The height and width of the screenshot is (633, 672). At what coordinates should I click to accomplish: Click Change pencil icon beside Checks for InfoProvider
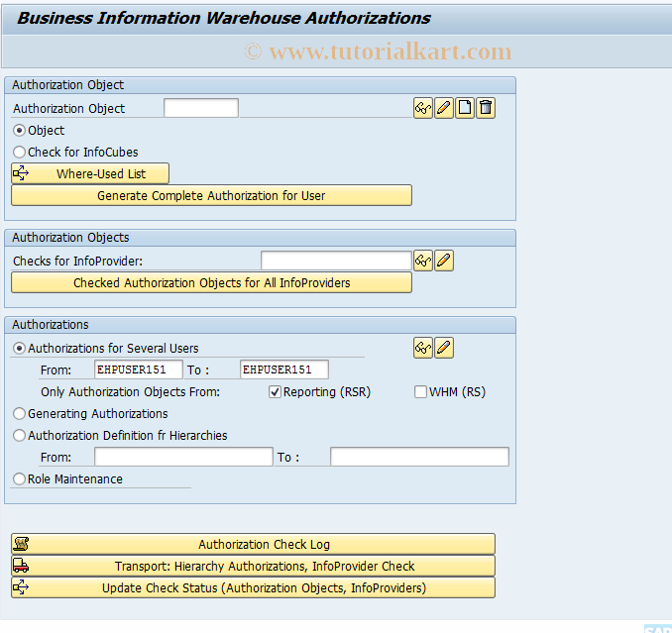pyautogui.click(x=444, y=261)
